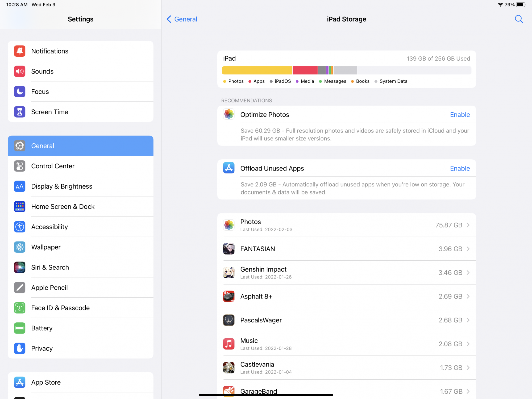
Task: Tap the Genshin Impact app icon
Action: [229, 273]
